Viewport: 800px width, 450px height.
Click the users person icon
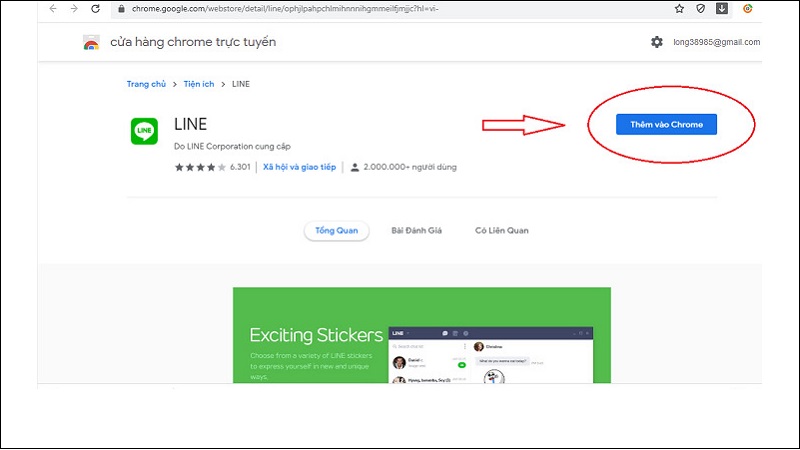tap(355, 167)
